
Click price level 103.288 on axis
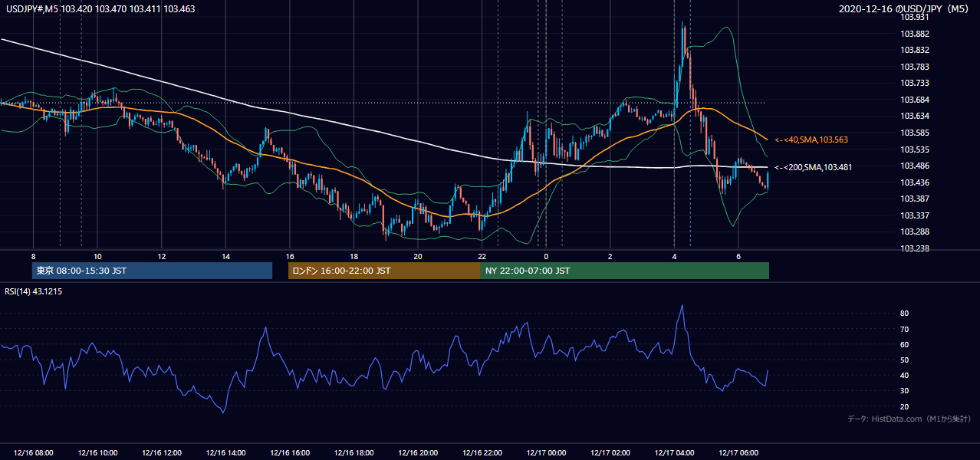tap(915, 232)
